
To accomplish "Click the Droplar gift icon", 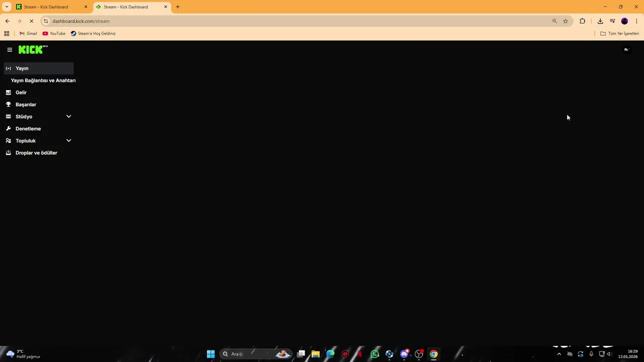I will pyautogui.click(x=8, y=153).
